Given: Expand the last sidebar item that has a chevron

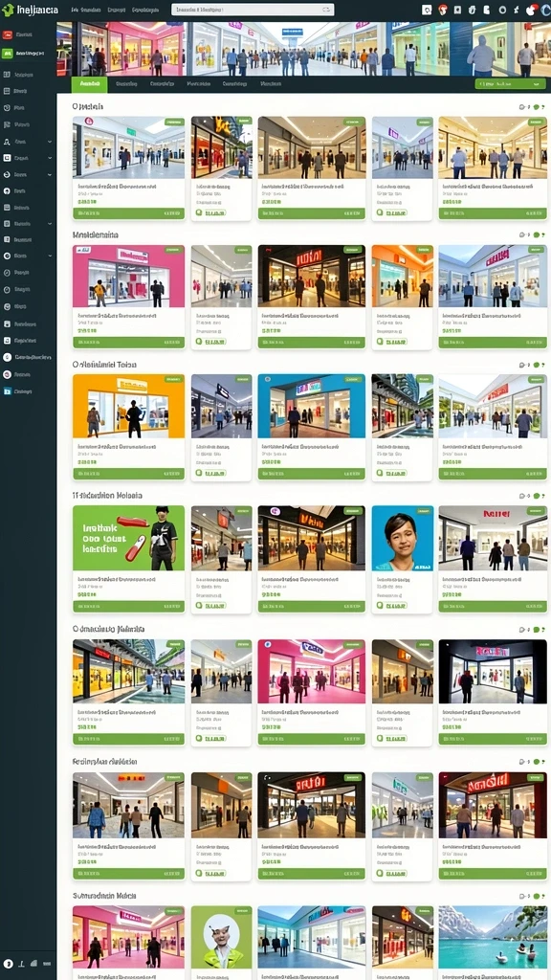Looking at the screenshot, I should (50, 256).
